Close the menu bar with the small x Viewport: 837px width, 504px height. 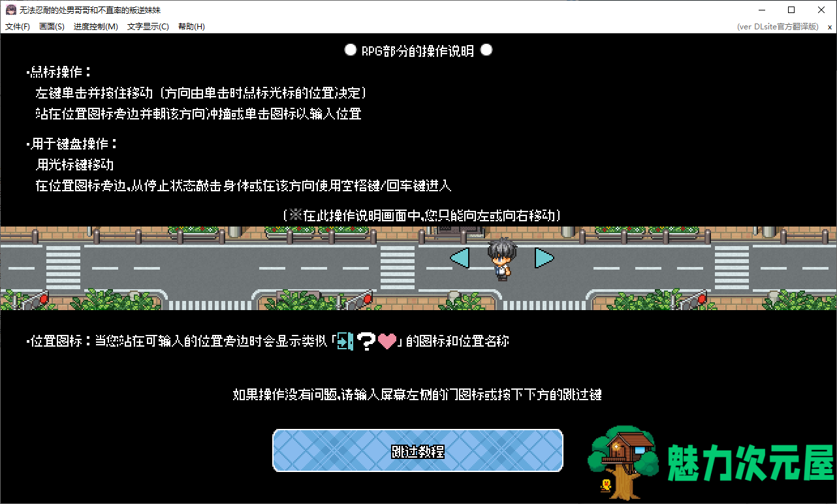pyautogui.click(x=830, y=27)
